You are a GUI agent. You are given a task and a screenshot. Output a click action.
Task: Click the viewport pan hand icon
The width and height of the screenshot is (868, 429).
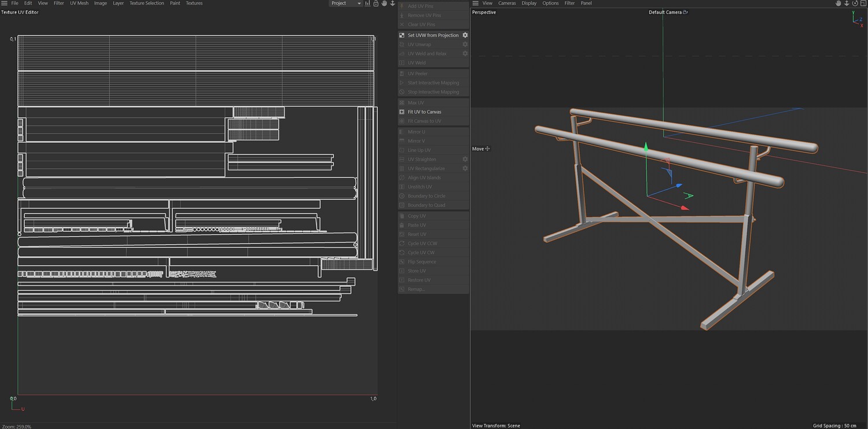point(838,3)
